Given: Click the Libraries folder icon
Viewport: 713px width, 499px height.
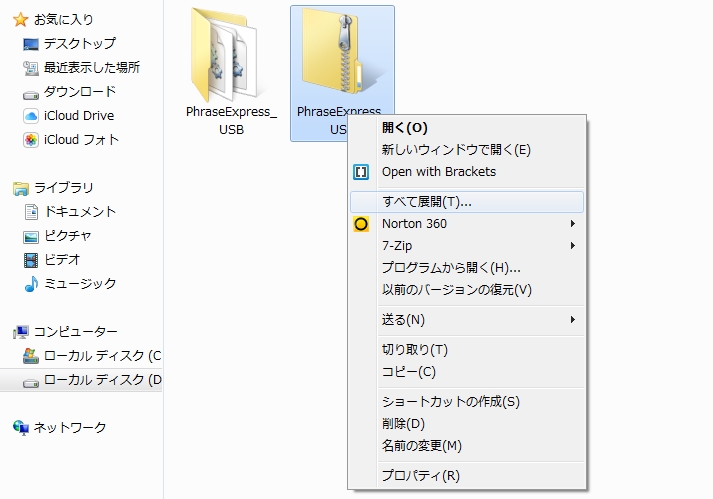Looking at the screenshot, I should tap(21, 188).
